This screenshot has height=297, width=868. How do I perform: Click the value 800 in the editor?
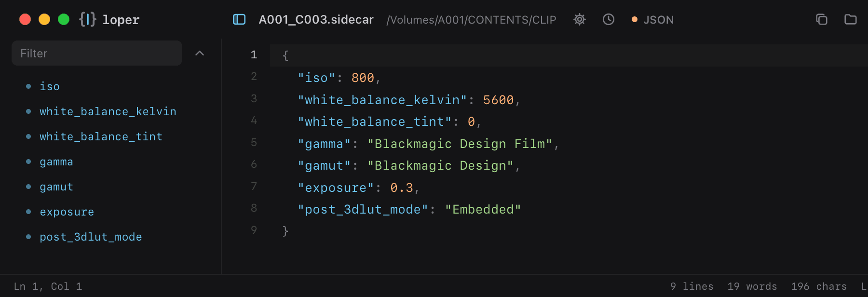tap(363, 78)
